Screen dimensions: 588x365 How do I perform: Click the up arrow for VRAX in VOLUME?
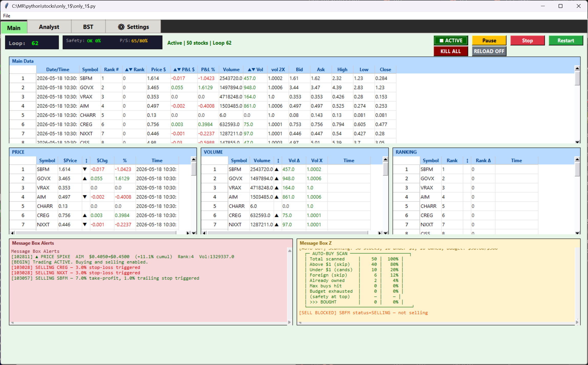click(276, 188)
